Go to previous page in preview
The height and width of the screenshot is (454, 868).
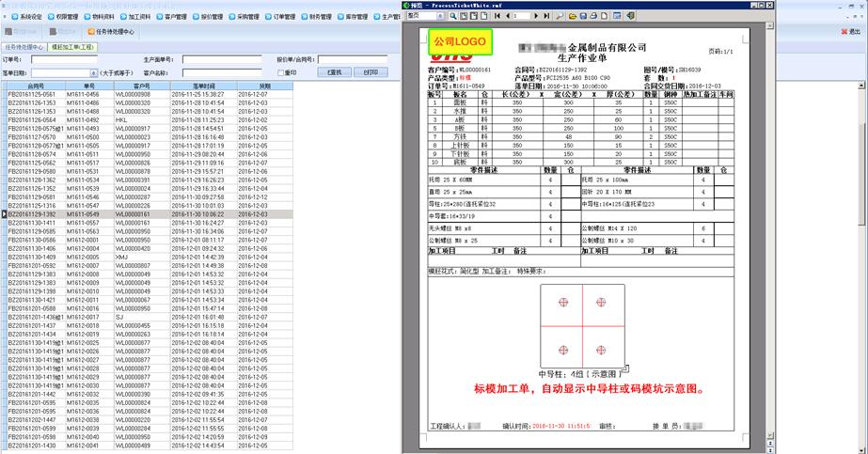coord(507,16)
